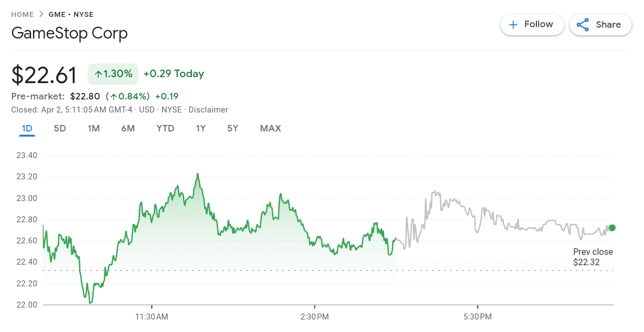Select the green dot at the chart's end
The height and width of the screenshot is (332, 644).
click(x=612, y=228)
